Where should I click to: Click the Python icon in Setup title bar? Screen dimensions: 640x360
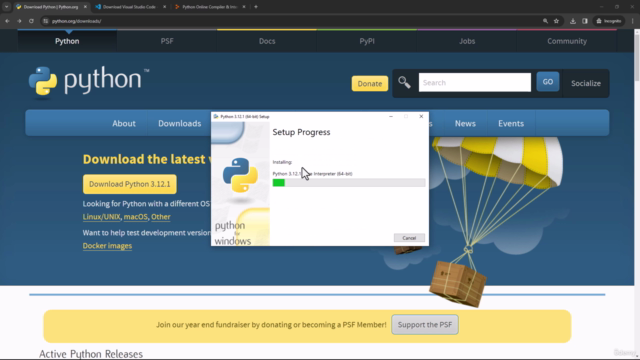(216, 116)
